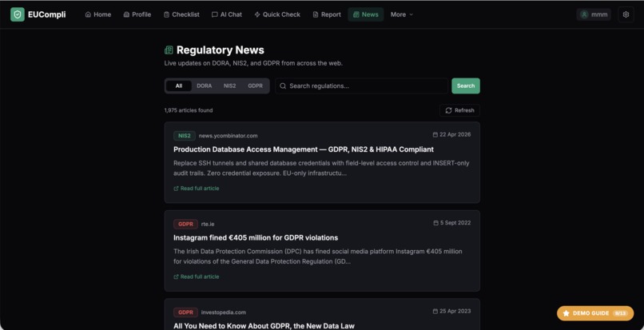Open the Demo Guide button
Screen dimensions: 644x330
[595, 313]
